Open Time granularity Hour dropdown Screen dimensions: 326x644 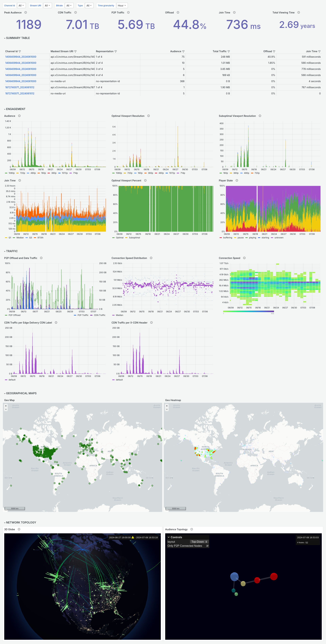[x=122, y=5]
